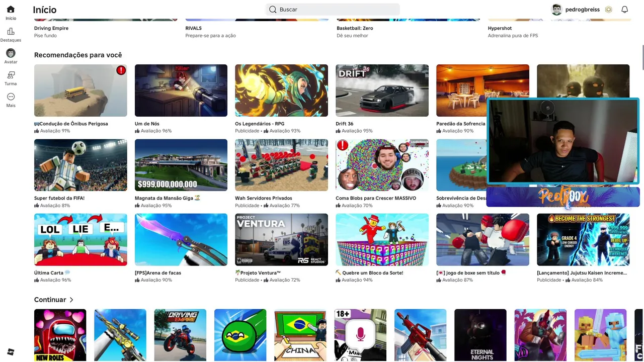Click 'Publicidade' label under Projeto Ventura
Viewport: 644px width, 362px height.
tap(247, 280)
